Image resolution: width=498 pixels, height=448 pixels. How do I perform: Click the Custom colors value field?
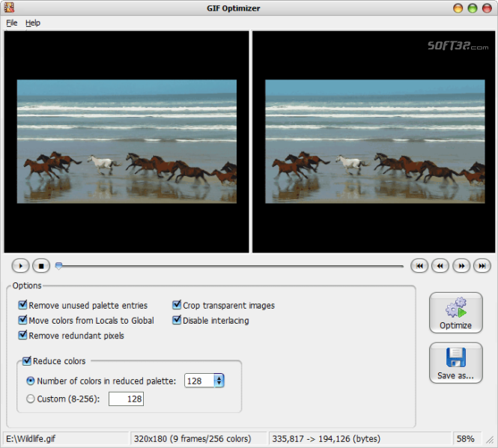click(126, 399)
